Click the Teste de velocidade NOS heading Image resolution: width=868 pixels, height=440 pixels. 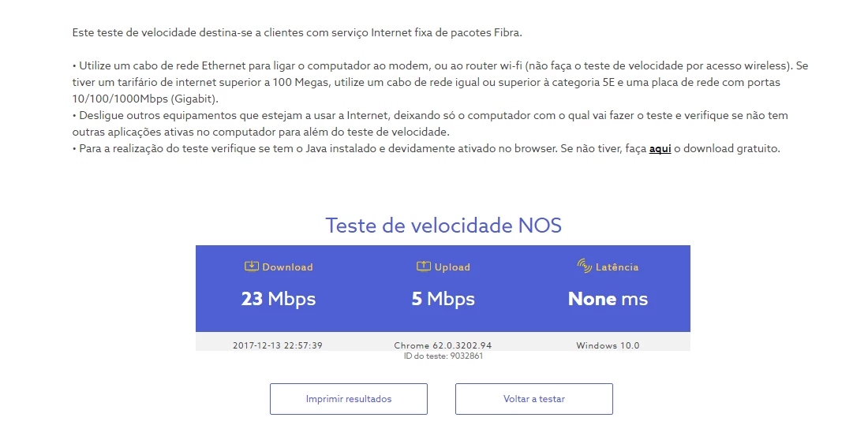pyautogui.click(x=443, y=226)
